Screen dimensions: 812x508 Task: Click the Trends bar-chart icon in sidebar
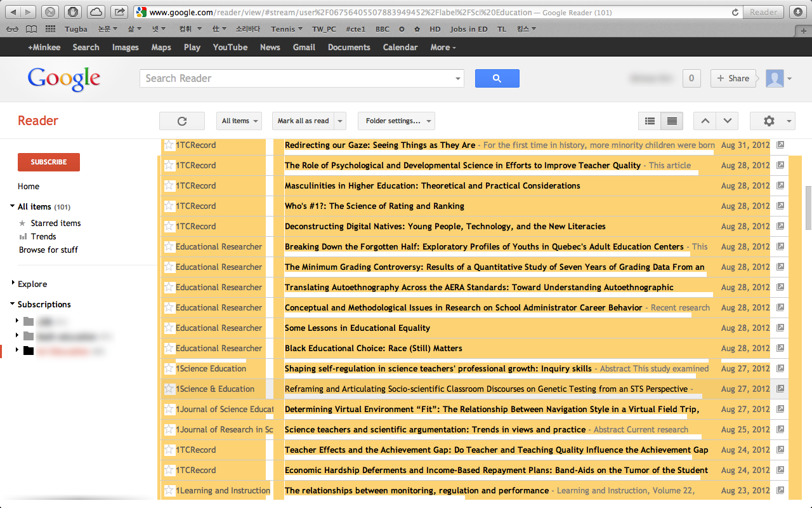tap(23, 236)
